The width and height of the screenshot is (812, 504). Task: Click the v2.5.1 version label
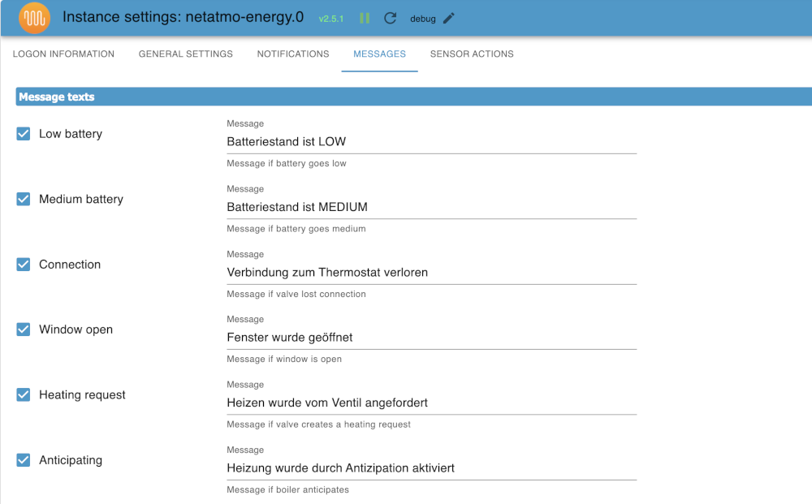coord(331,19)
